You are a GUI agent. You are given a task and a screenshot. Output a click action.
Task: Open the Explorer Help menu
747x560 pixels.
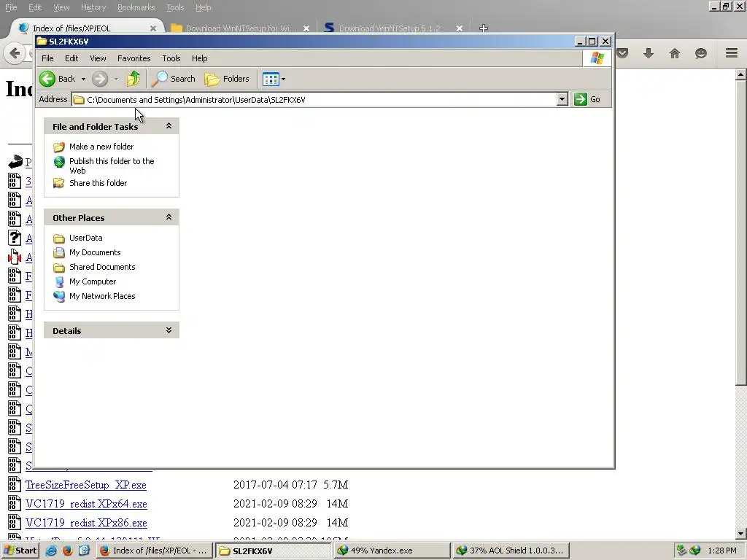pyautogui.click(x=200, y=58)
